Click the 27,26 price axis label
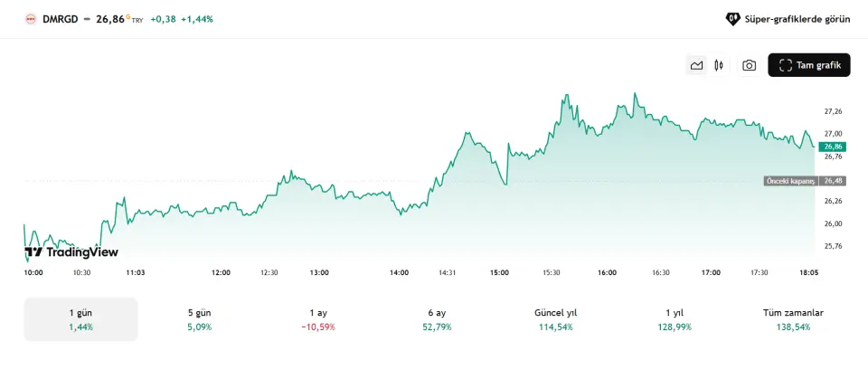This screenshot has height=370, width=868. click(833, 111)
